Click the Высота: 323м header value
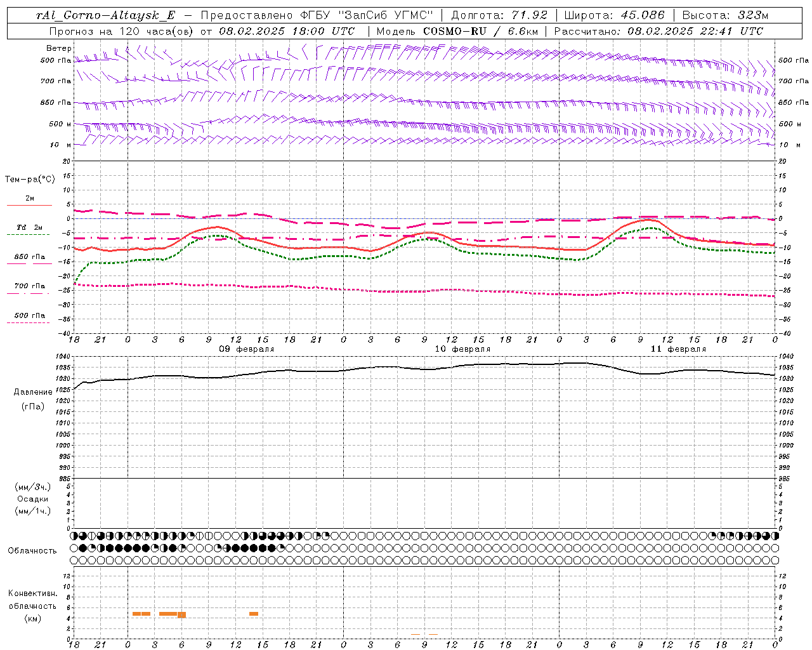This screenshot has height=650, width=812. 725,15
